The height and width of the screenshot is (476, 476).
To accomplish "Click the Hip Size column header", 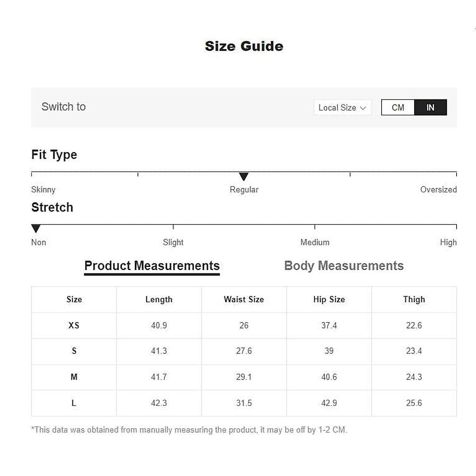I will [x=329, y=299].
